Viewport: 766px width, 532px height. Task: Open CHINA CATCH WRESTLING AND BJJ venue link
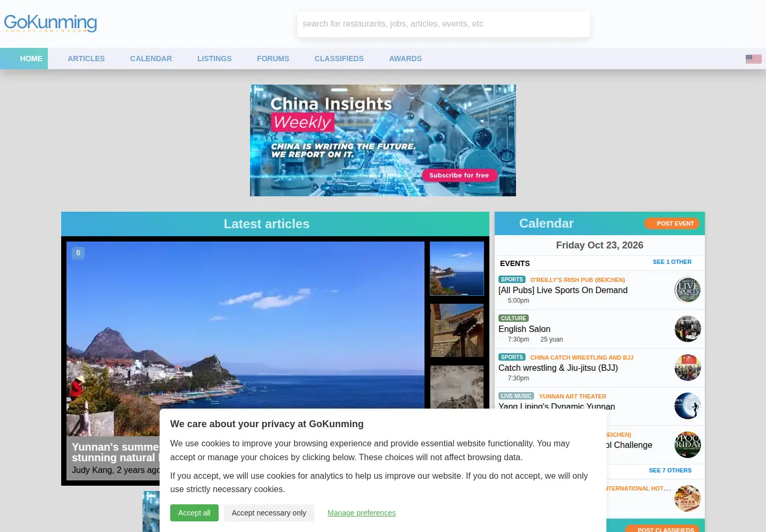tap(582, 358)
